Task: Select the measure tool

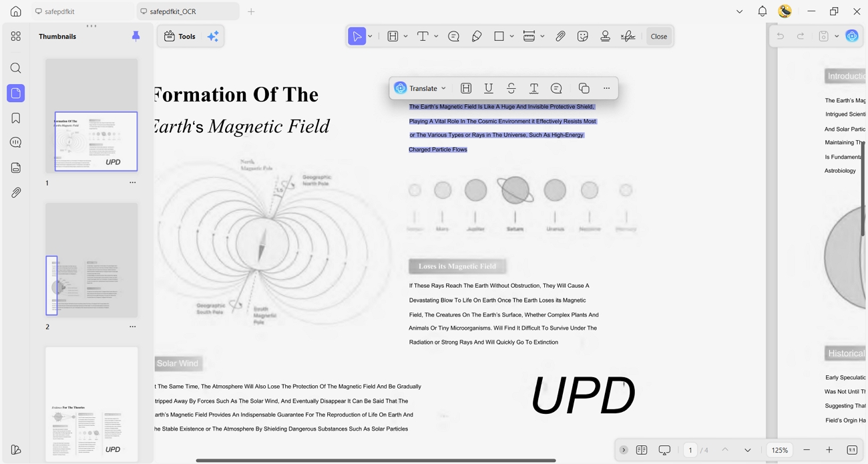Action: tap(529, 37)
